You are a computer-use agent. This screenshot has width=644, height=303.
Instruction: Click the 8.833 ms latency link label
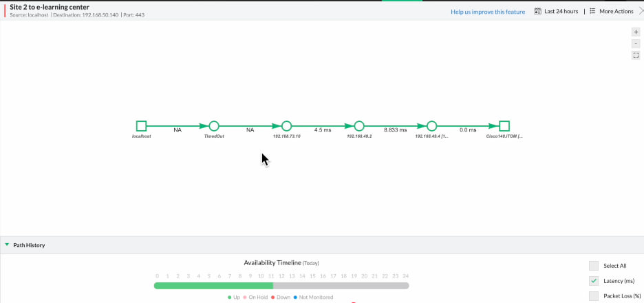pos(395,129)
